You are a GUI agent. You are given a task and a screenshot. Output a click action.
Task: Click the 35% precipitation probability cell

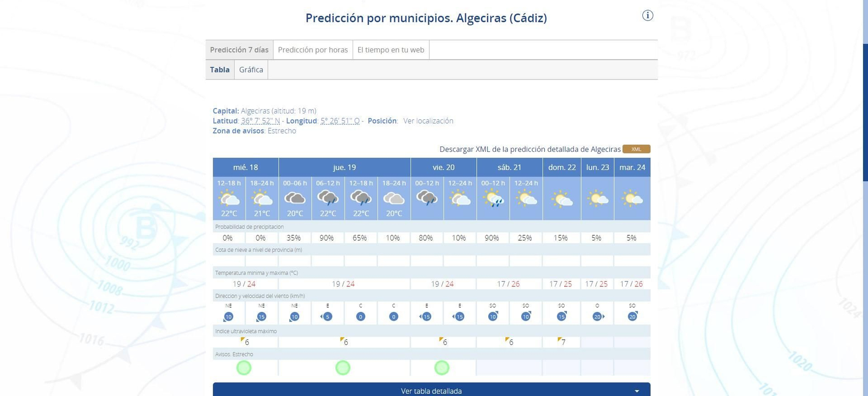[x=294, y=238]
